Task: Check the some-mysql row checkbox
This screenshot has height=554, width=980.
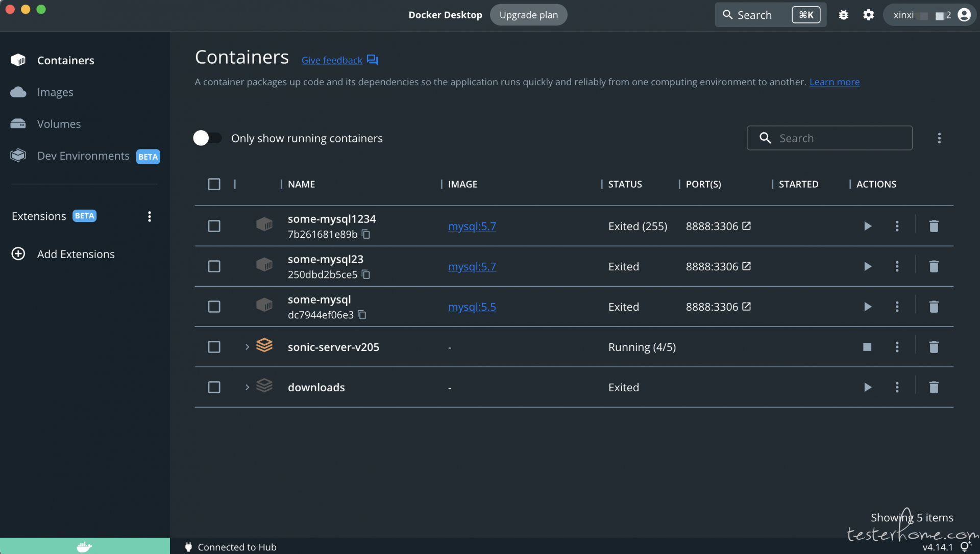Action: (x=214, y=307)
